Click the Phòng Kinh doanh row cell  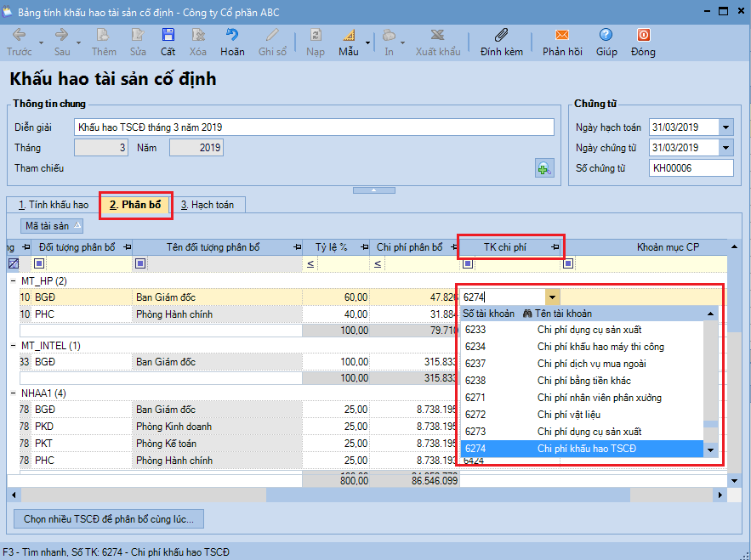click(x=218, y=427)
